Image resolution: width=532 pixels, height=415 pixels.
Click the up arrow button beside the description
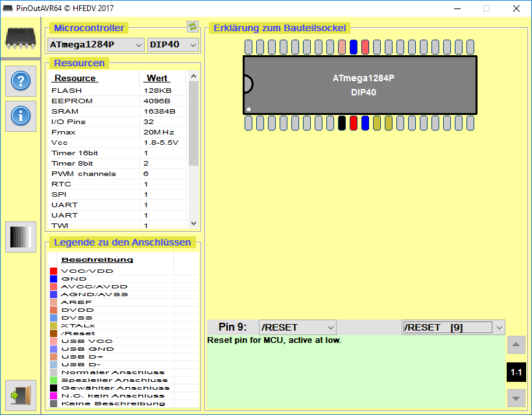[x=516, y=345]
